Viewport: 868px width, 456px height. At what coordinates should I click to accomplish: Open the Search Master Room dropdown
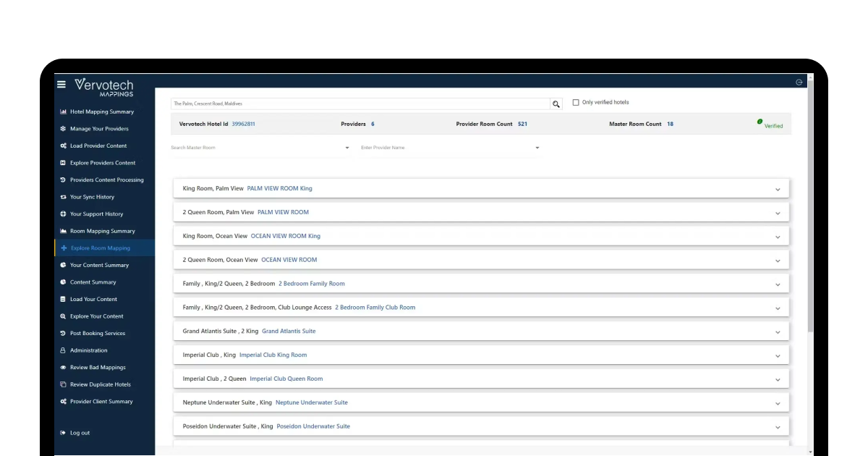[x=260, y=148]
